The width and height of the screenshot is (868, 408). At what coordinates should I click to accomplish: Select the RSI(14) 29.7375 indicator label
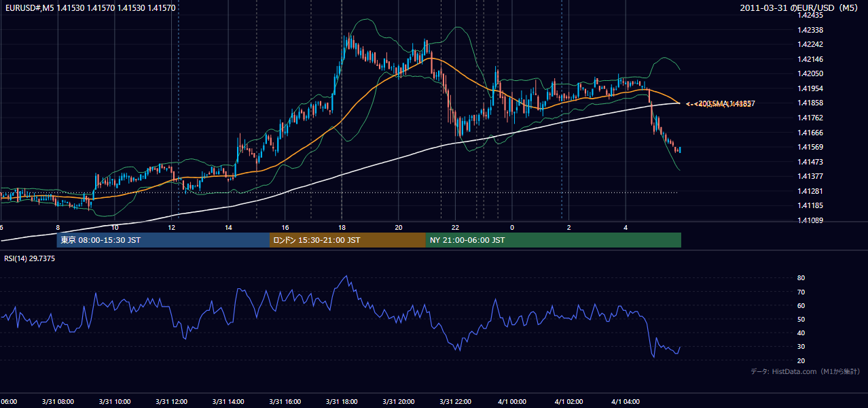point(30,258)
